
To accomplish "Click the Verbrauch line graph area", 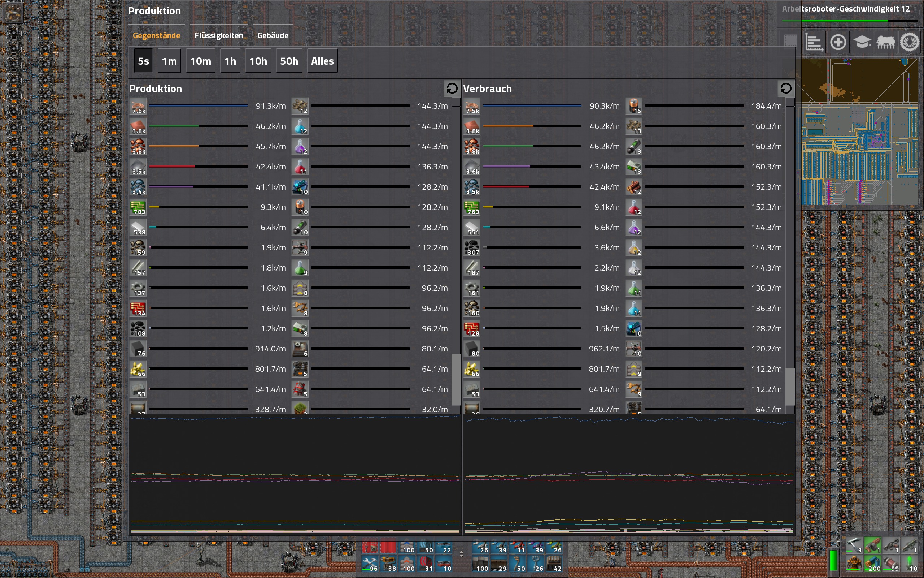I will coord(629,474).
